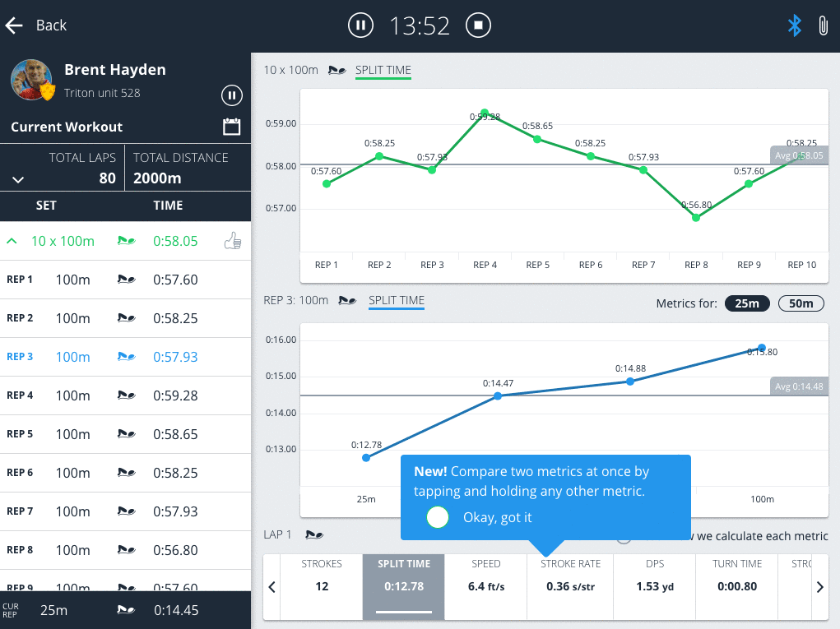Viewport: 840px width, 629px height.
Task: Select the REP 2 data point 0:58.25
Action: 379,156
